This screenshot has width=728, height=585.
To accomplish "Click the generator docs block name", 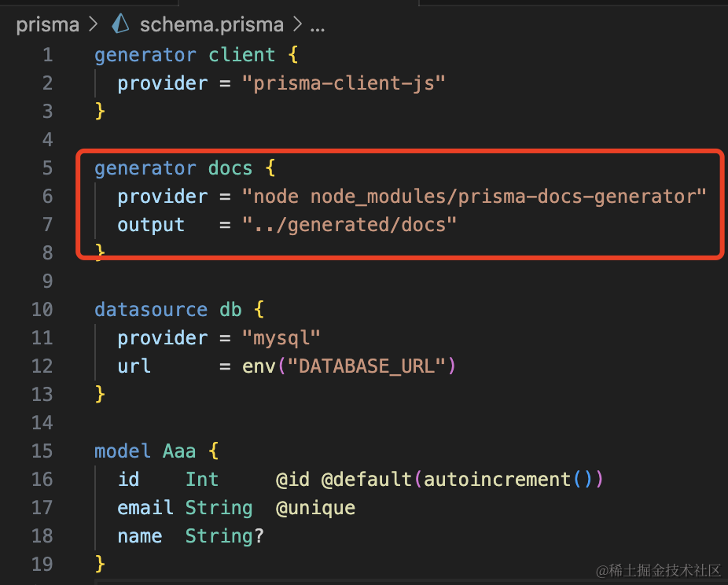I will [230, 168].
